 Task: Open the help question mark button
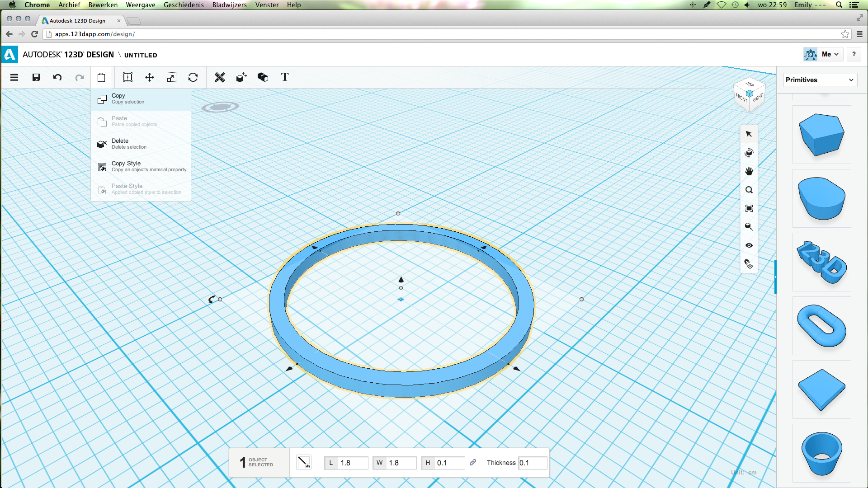tap(854, 54)
